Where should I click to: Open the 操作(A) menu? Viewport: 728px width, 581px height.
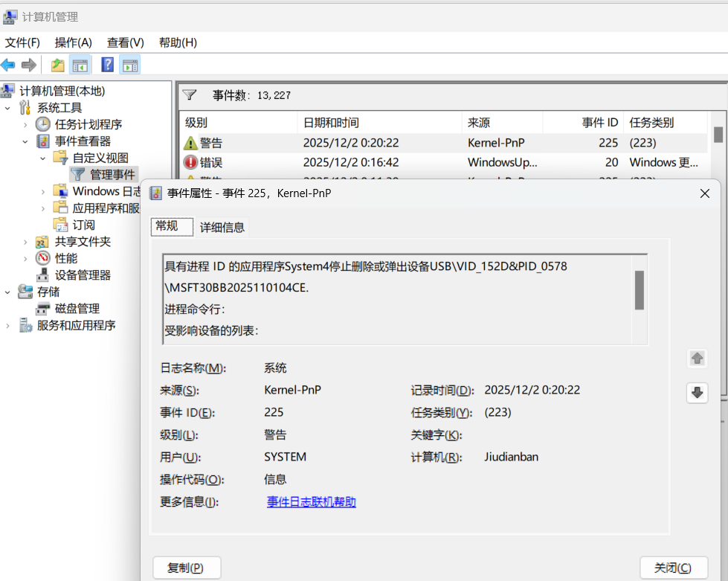(74, 42)
